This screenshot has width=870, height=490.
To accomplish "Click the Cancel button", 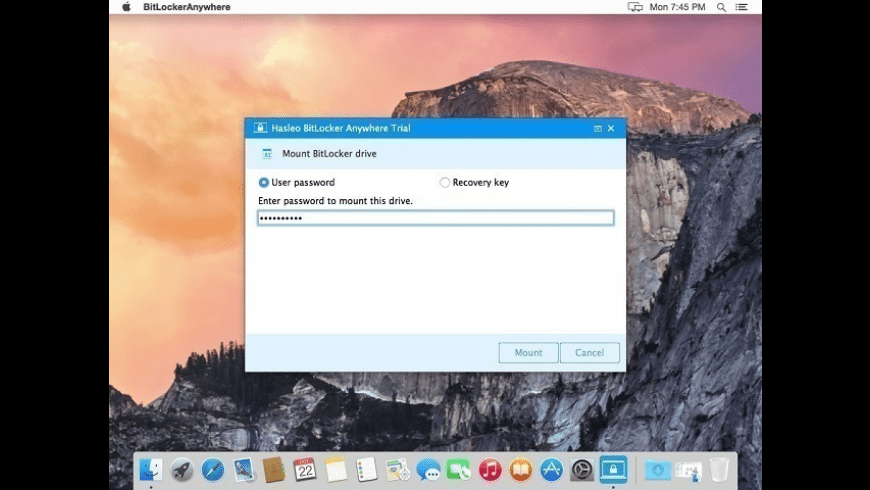I will (x=589, y=352).
